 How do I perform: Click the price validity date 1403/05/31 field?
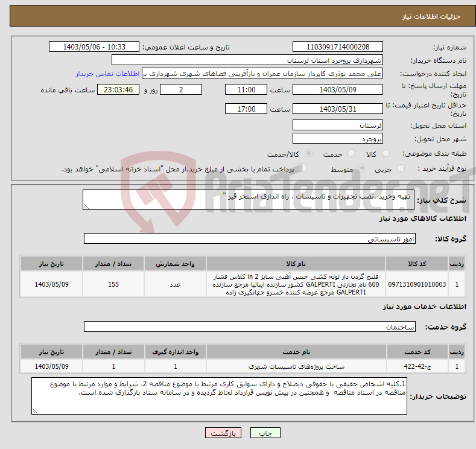[338, 109]
